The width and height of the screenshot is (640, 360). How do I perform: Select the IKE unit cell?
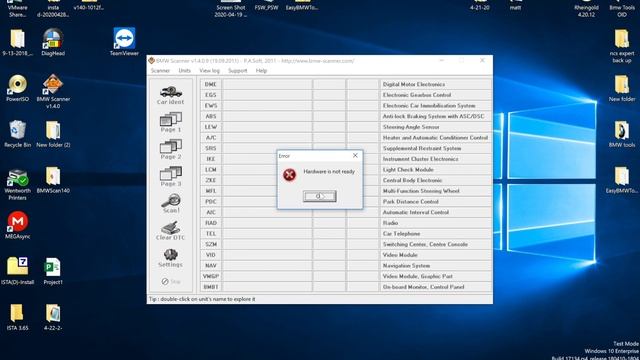click(211, 159)
